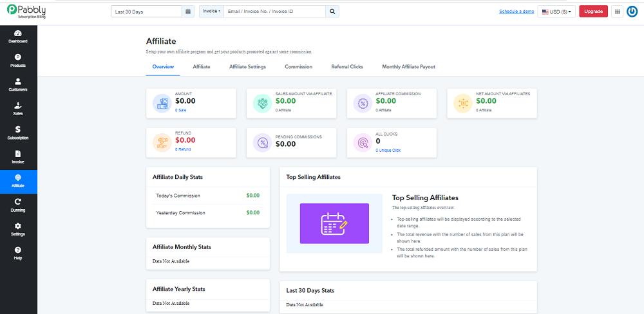Screen dimensions: 644x314
Task: Click the red Upgrade button
Action: pyautogui.click(x=594, y=12)
